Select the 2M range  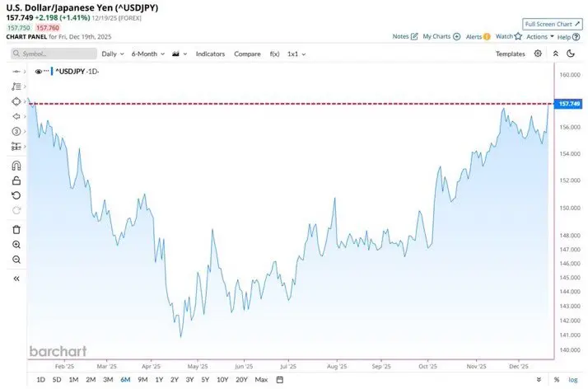[x=91, y=380]
